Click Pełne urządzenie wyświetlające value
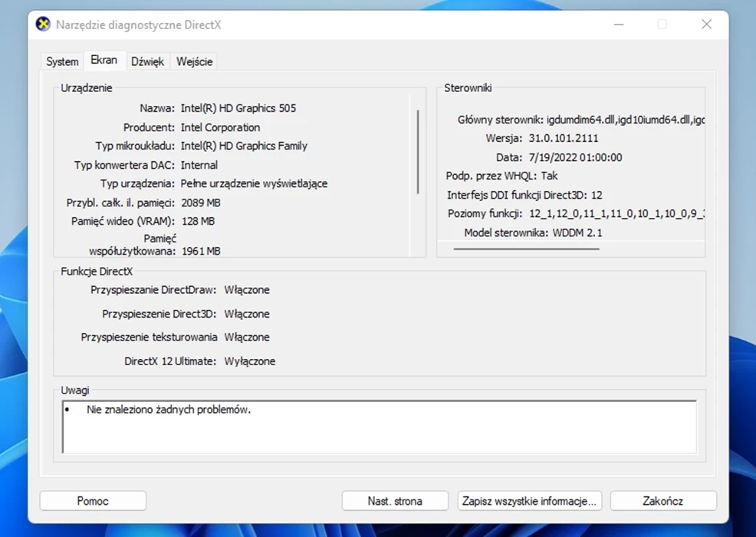The height and width of the screenshot is (537, 756). (x=254, y=184)
